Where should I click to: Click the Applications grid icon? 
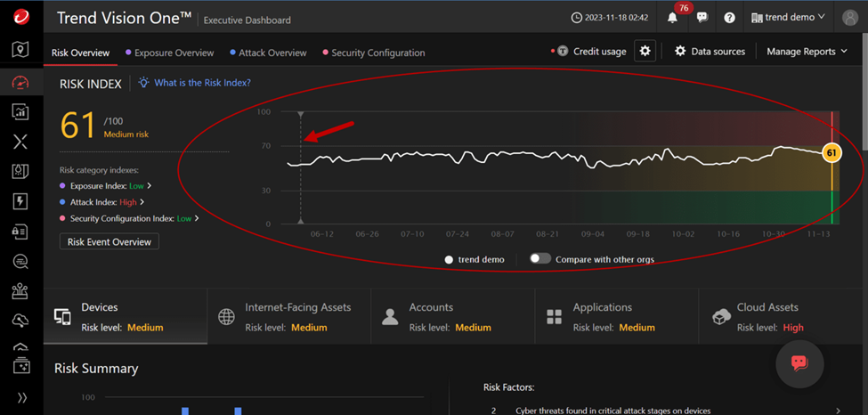click(554, 317)
